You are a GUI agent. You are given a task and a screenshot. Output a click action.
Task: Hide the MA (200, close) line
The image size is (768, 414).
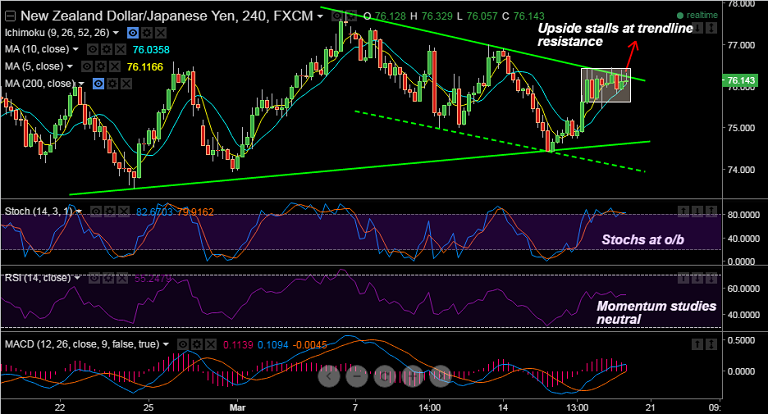point(98,84)
